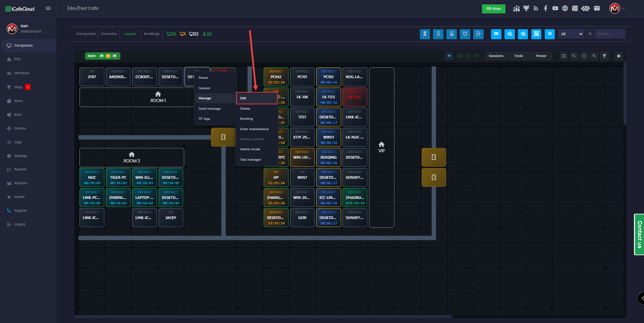Open the All filter dropdown
This screenshot has height=323, width=644.
(x=571, y=34)
